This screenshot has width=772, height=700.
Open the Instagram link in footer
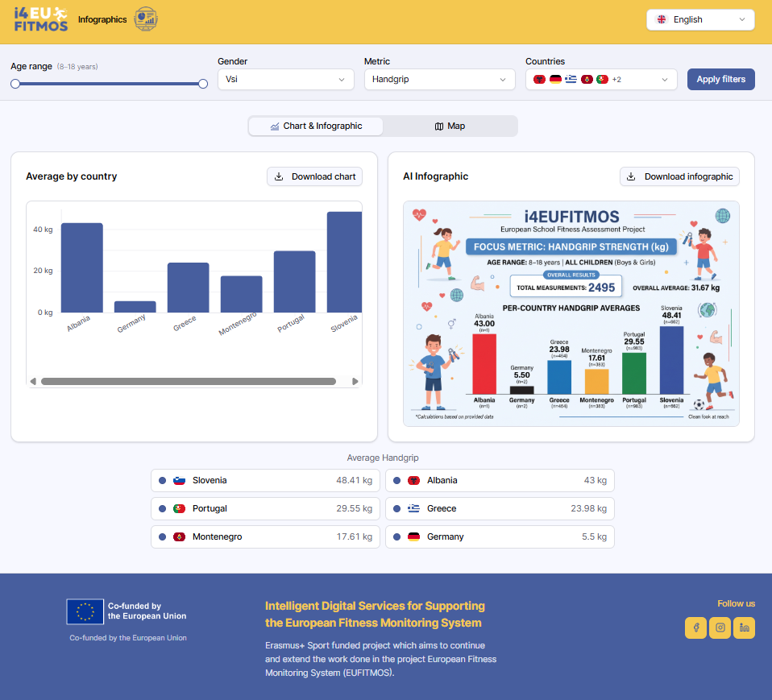coord(720,628)
